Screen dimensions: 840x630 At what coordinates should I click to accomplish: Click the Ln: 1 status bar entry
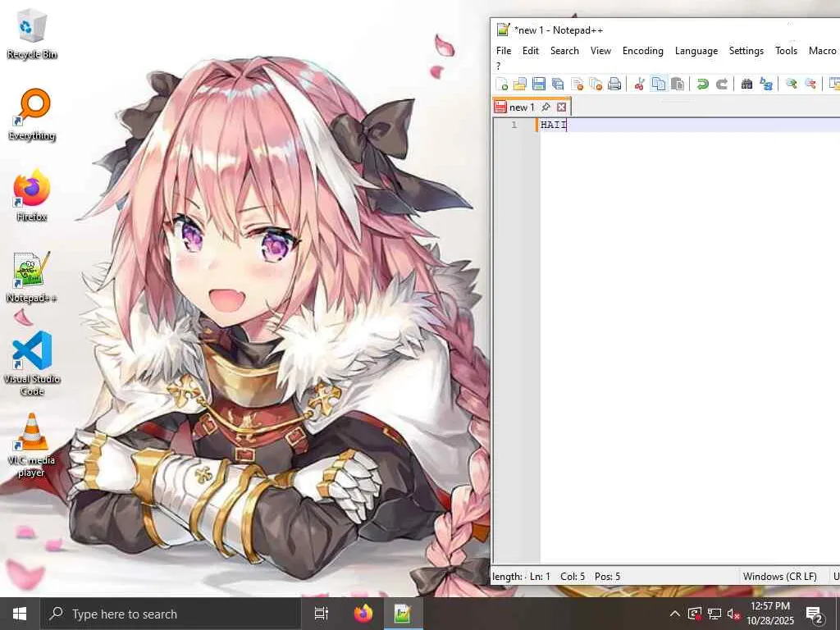click(x=540, y=577)
